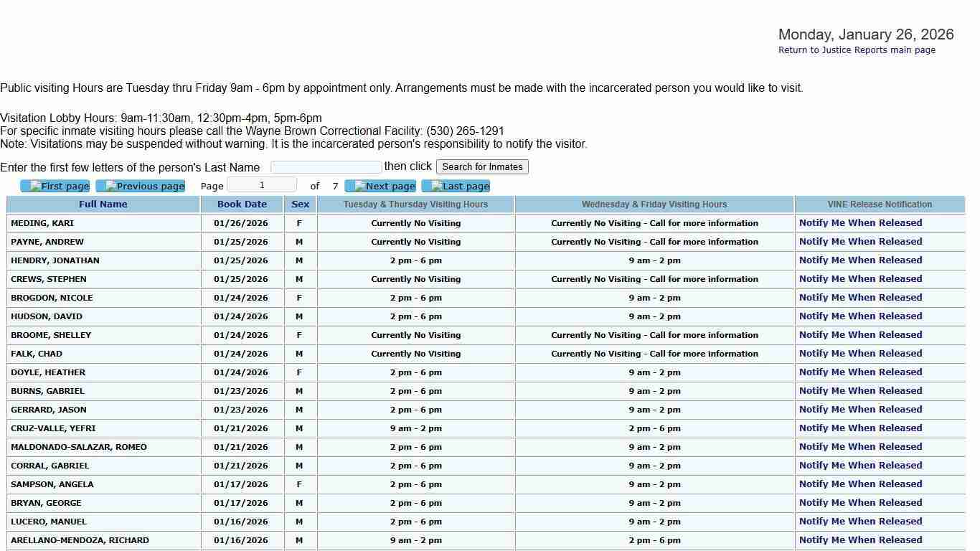Select Notify Me When Released for BROGDON, NICOLE
This screenshot has width=980, height=551.
[x=860, y=298]
